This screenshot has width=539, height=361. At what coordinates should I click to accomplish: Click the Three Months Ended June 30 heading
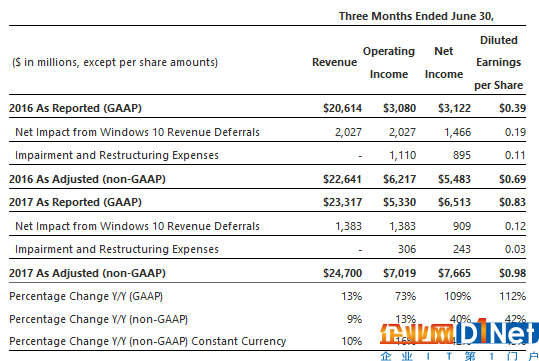(416, 16)
